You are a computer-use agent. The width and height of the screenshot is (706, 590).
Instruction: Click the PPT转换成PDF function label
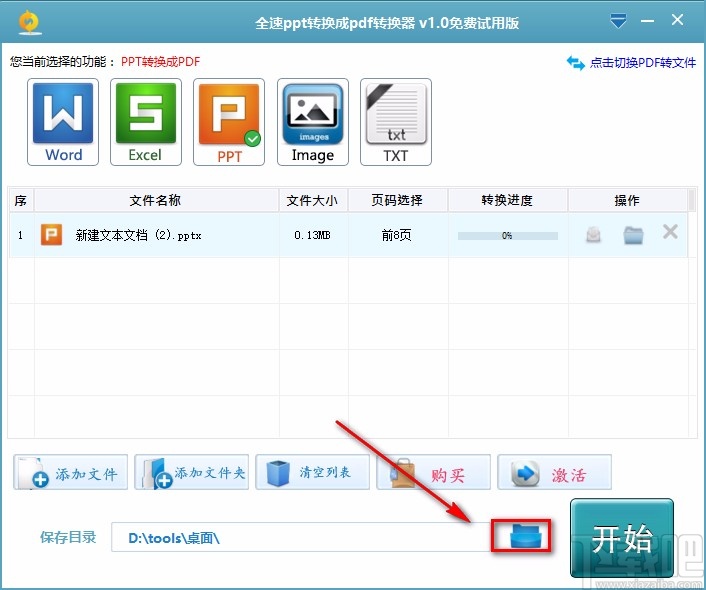160,62
